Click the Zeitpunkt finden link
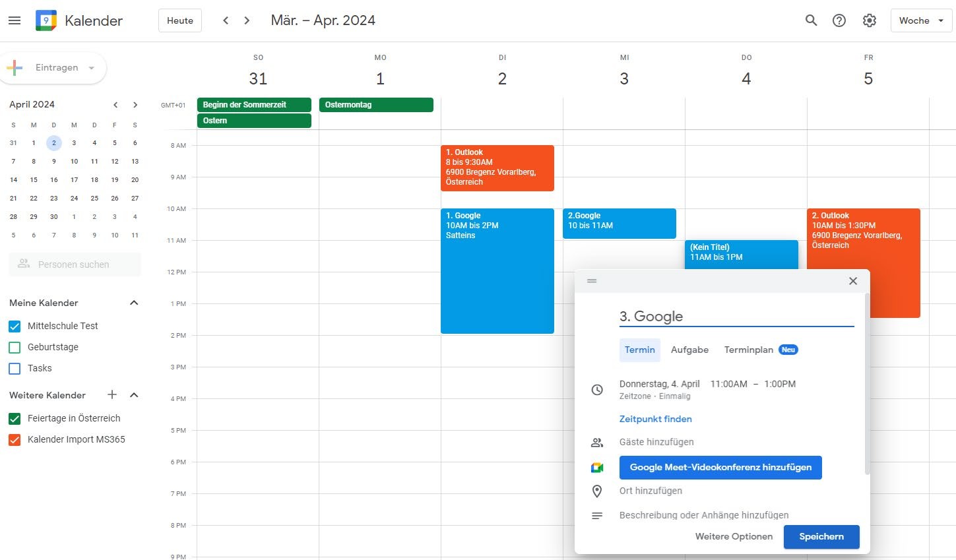Image resolution: width=956 pixels, height=560 pixels. click(x=655, y=419)
